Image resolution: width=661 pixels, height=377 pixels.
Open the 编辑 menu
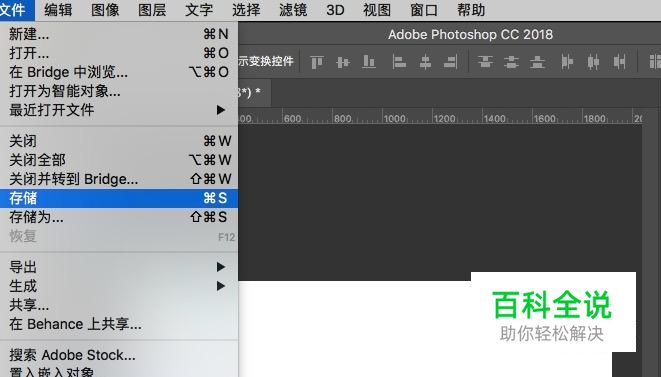click(x=58, y=10)
